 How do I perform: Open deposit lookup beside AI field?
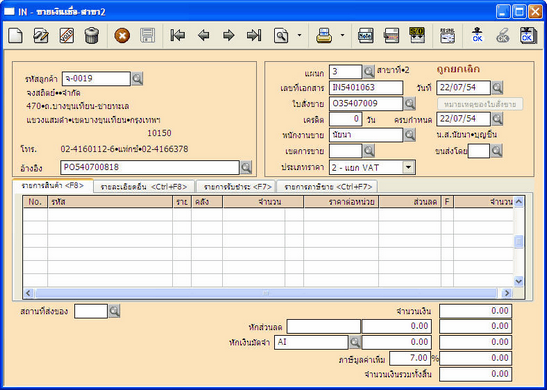(x=355, y=343)
